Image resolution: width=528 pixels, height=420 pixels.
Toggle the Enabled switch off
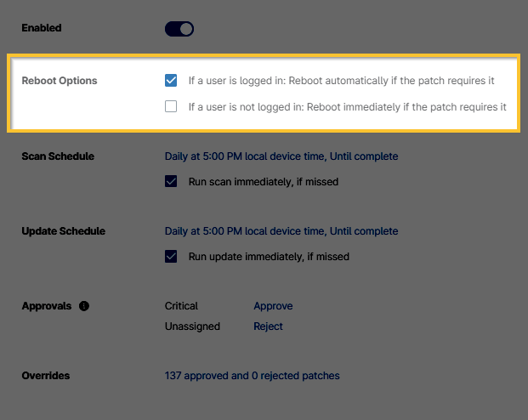tap(179, 29)
